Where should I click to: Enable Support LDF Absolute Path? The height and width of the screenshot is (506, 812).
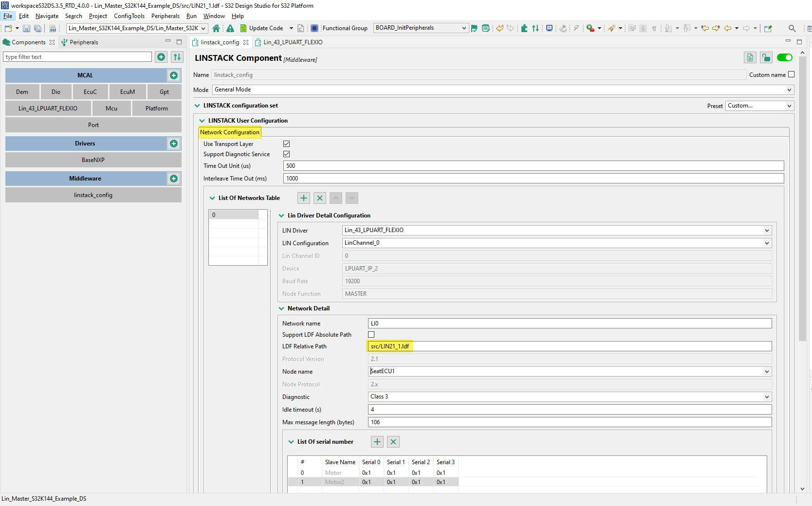click(x=371, y=334)
